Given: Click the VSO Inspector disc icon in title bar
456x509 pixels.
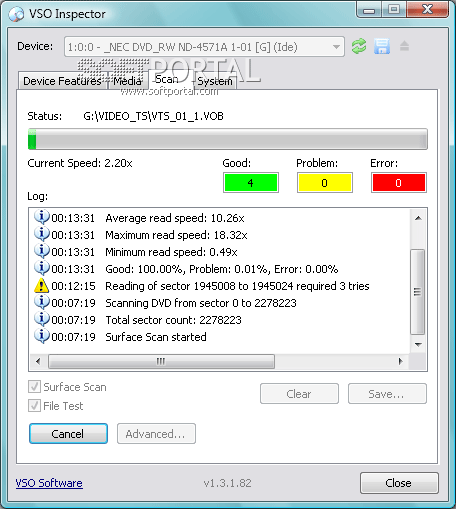Looking at the screenshot, I should pos(16,14).
